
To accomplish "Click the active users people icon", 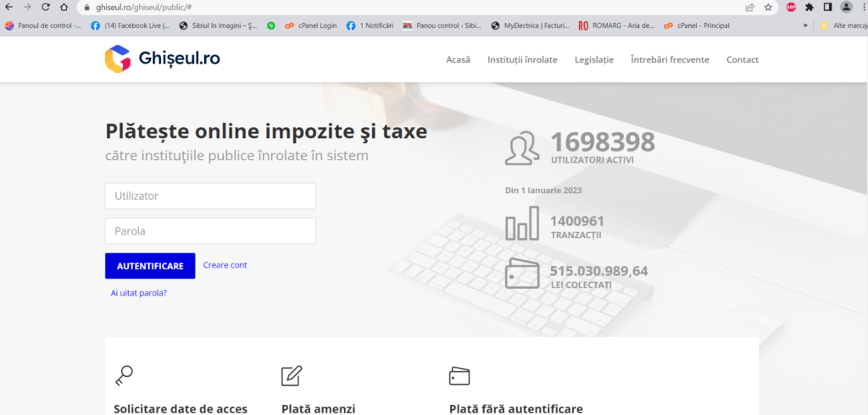I will click(521, 148).
